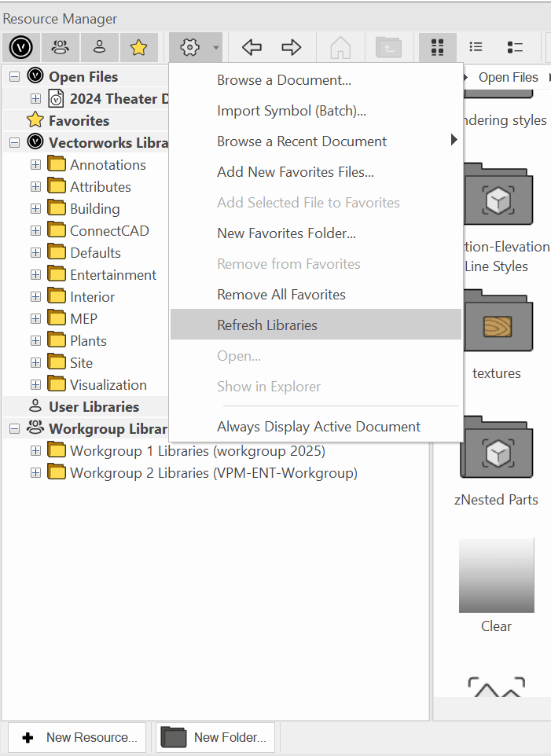Select the 2024 Theater document
This screenshot has height=756, width=551.
[119, 99]
